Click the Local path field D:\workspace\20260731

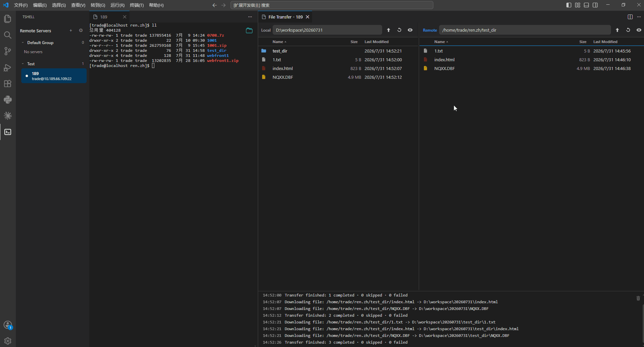tap(327, 30)
